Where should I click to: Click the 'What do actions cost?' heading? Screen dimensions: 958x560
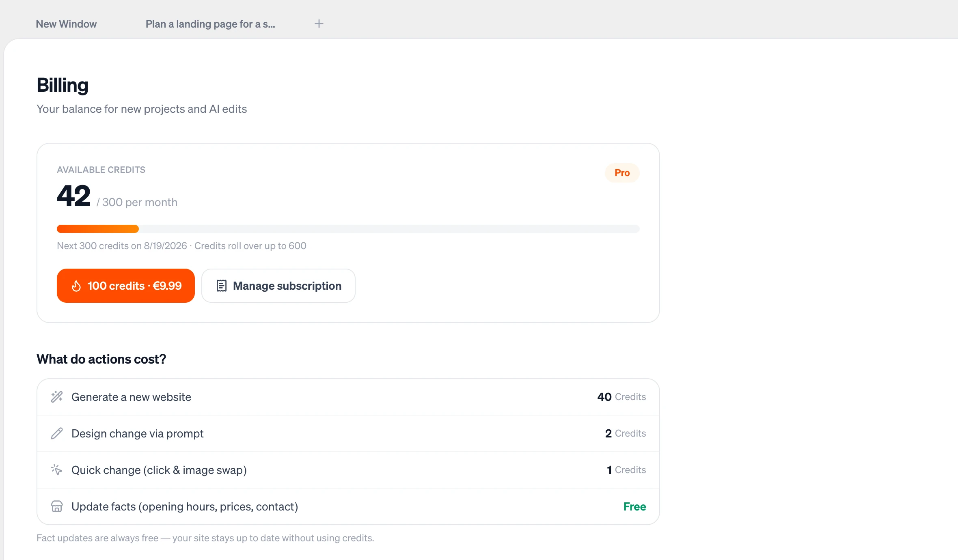coord(101,360)
